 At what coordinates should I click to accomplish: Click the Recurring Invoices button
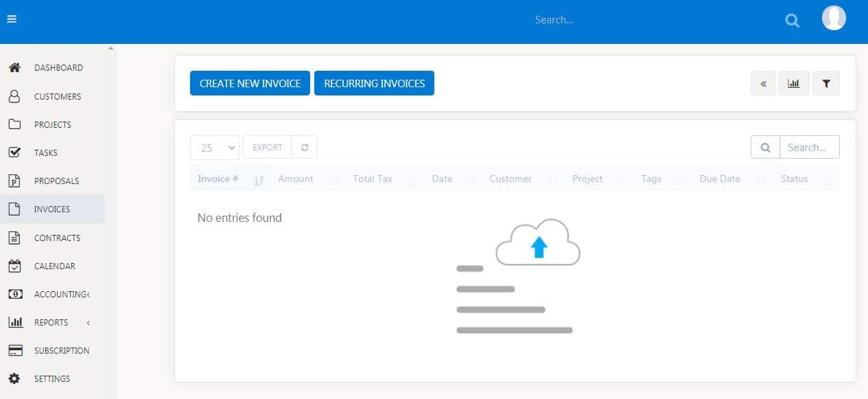(374, 84)
